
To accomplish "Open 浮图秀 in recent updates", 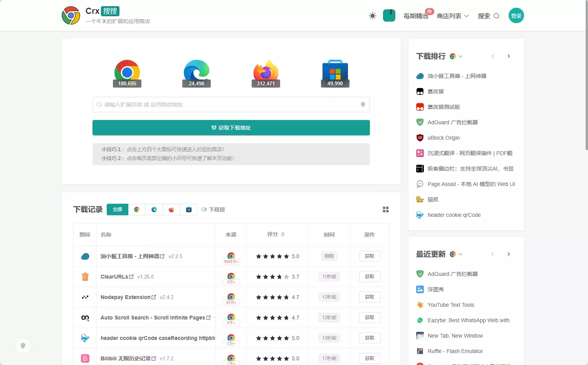I will pyautogui.click(x=436, y=289).
